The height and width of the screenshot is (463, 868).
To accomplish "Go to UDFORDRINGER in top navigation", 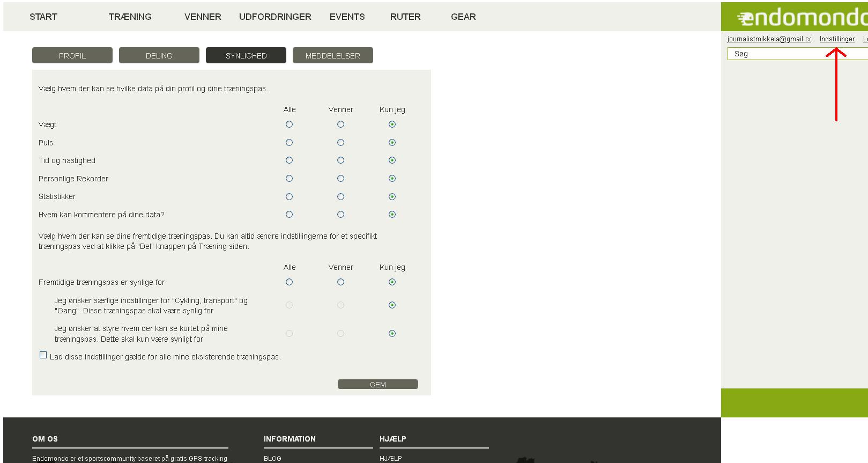I will pyautogui.click(x=275, y=17).
